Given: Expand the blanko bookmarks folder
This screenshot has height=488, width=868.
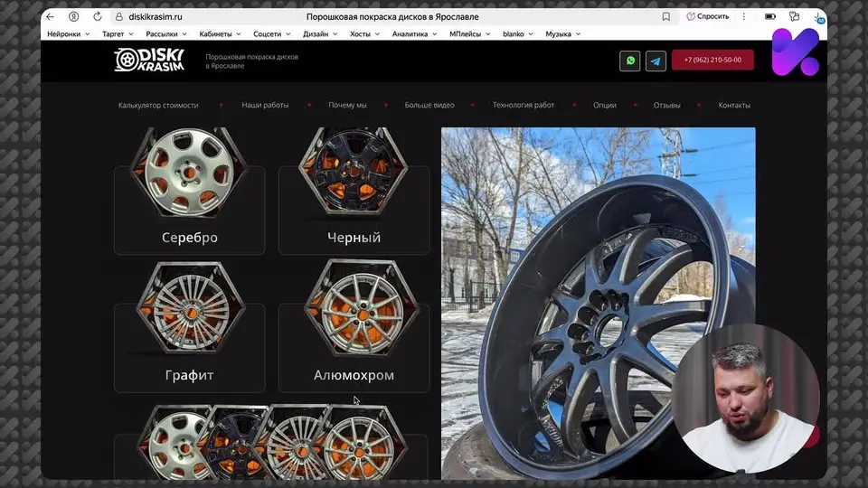Looking at the screenshot, I should [x=517, y=33].
